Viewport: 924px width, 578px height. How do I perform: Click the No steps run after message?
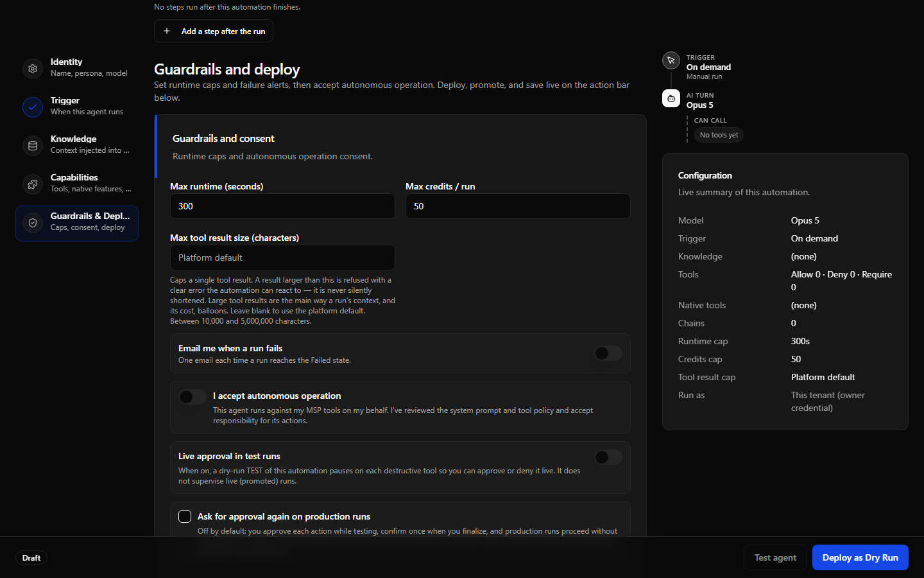[x=227, y=7]
